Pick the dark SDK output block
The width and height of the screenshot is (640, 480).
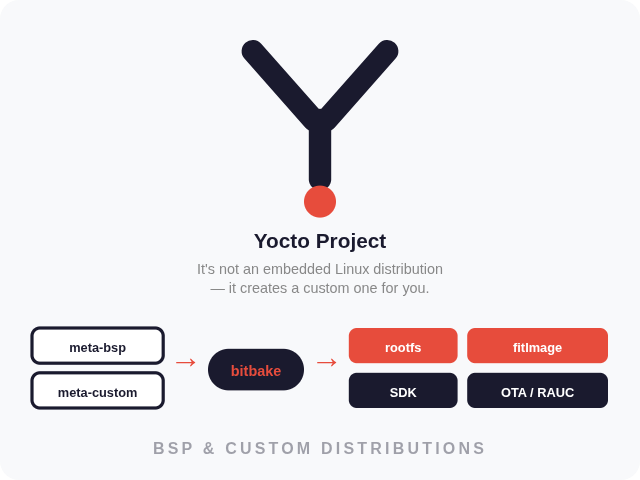tap(403, 391)
